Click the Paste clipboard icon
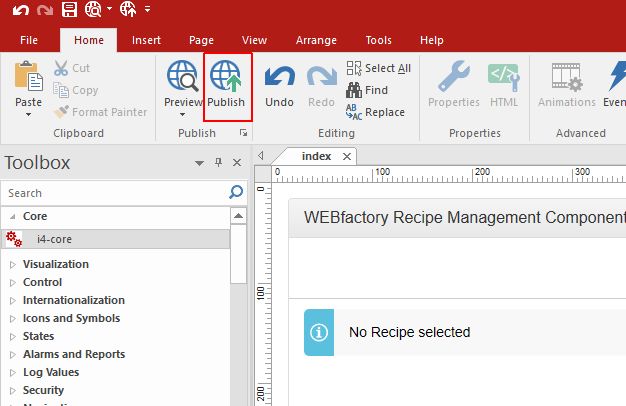The height and width of the screenshot is (406, 626). [x=29, y=77]
